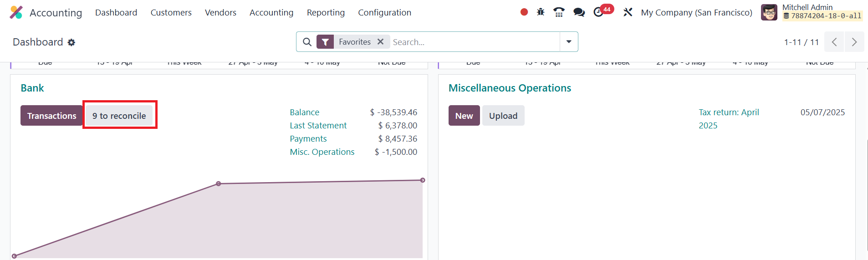
Task: Expand the search options dropdown arrow
Action: click(569, 42)
